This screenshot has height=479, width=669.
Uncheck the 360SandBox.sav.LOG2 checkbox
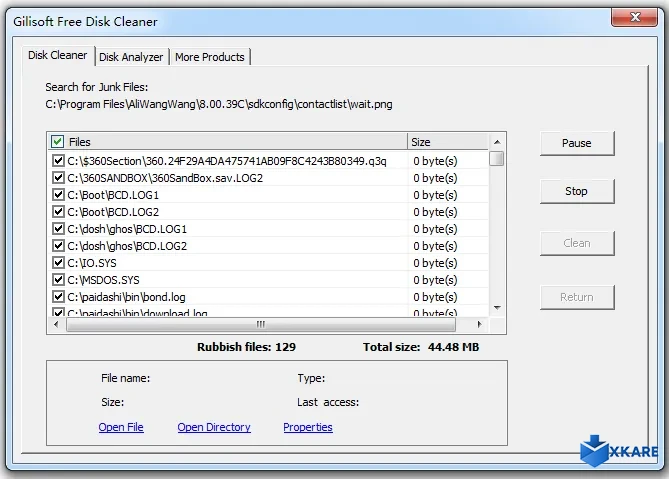pyautogui.click(x=58, y=178)
